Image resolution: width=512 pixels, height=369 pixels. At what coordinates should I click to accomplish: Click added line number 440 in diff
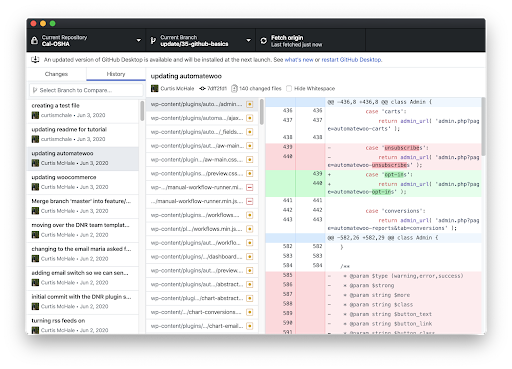pos(317,183)
